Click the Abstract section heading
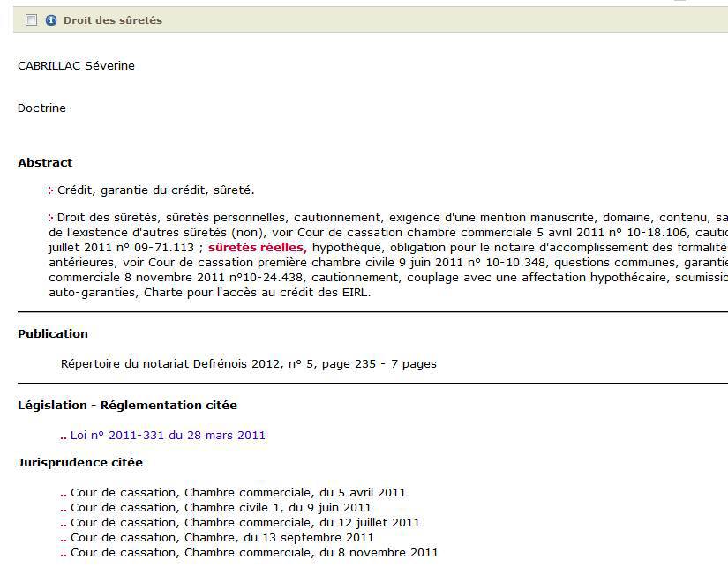The height and width of the screenshot is (582, 728). (x=45, y=163)
